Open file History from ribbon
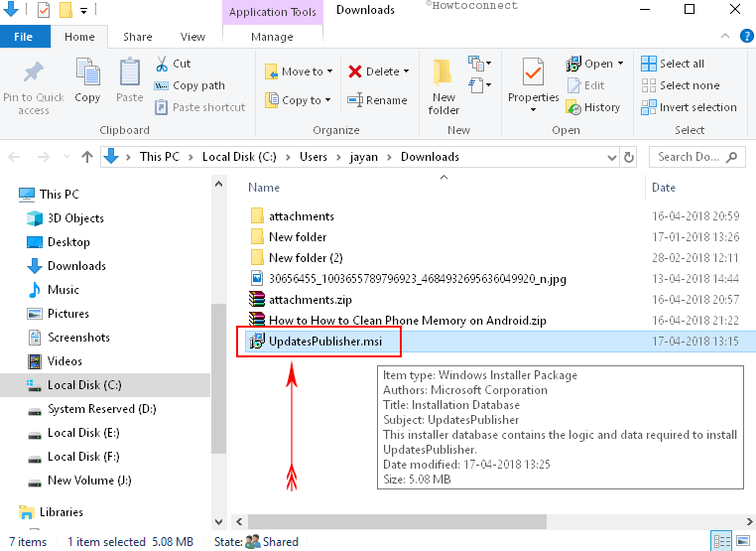Screen dimensions: 756x551 [593, 107]
